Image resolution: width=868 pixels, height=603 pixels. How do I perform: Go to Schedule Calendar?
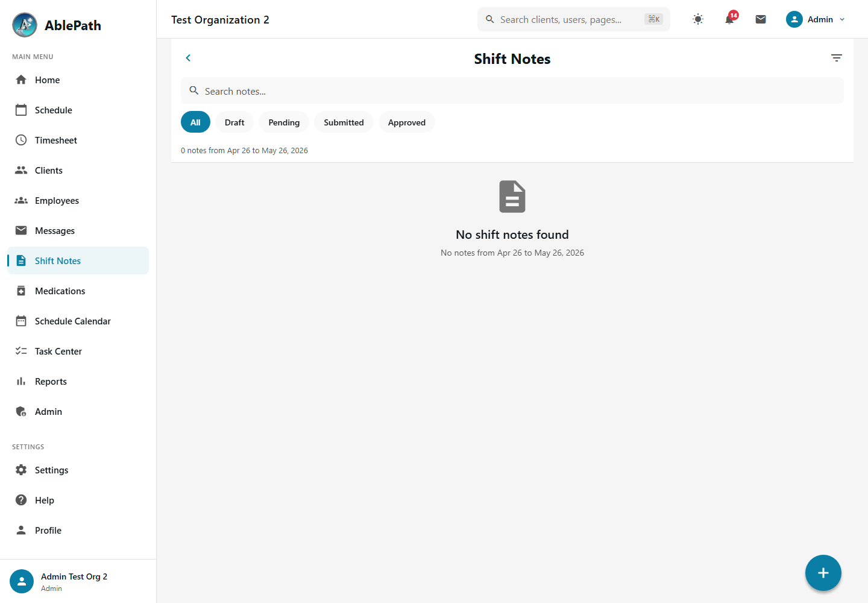(78, 321)
